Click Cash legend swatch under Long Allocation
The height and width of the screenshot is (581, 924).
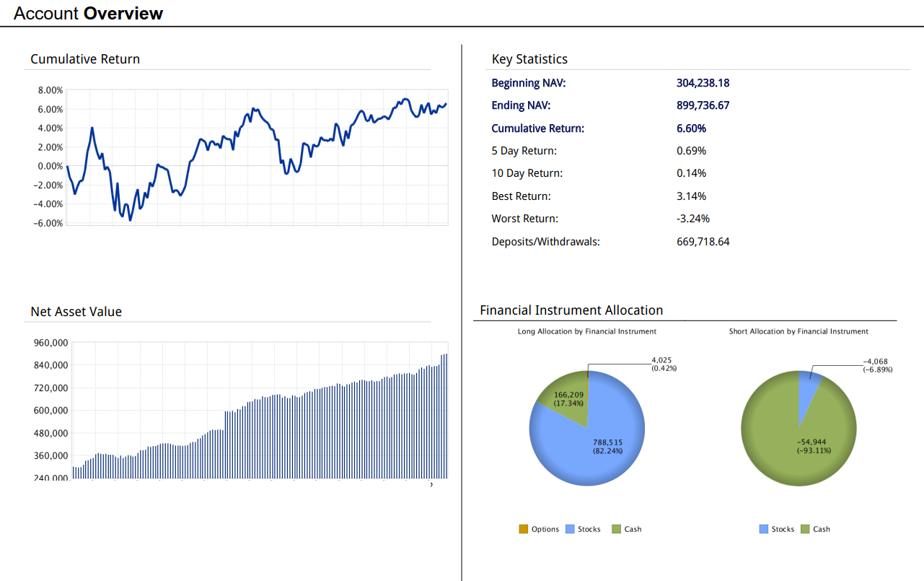coord(616,529)
